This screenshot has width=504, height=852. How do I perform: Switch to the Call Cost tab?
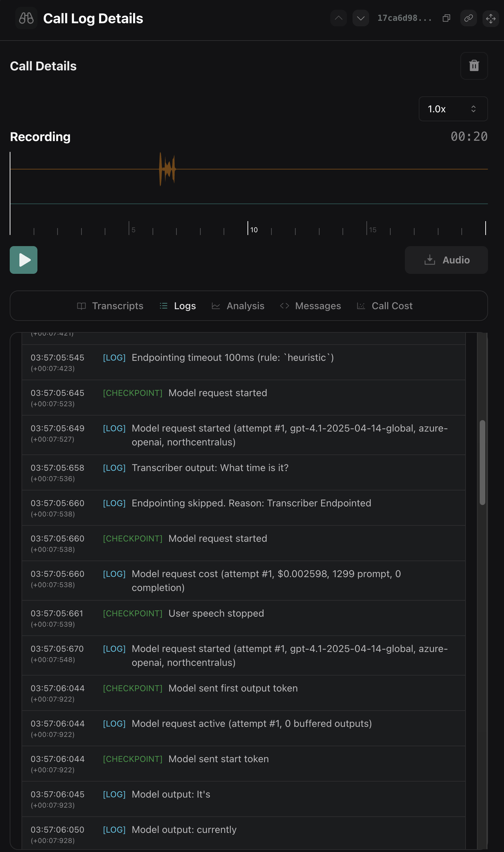[x=385, y=306]
